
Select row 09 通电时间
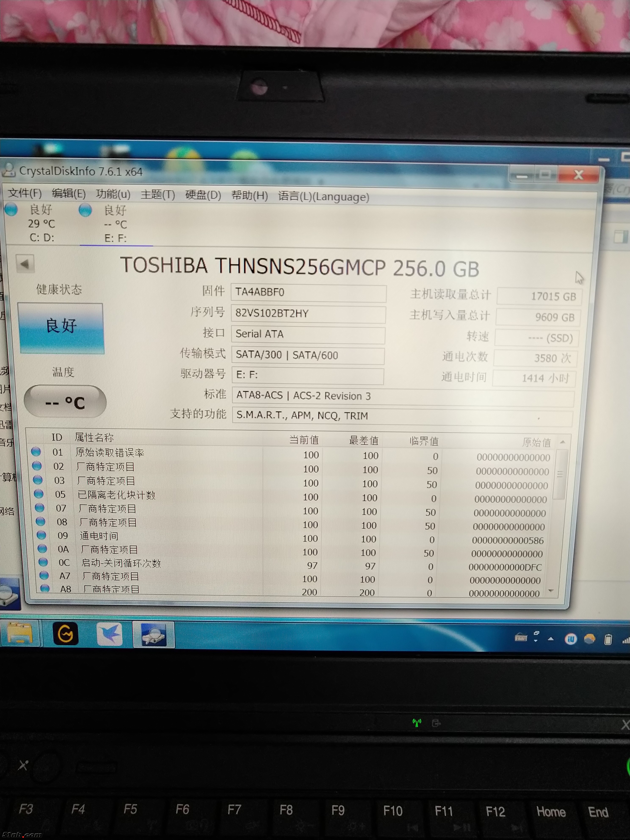pos(292,537)
